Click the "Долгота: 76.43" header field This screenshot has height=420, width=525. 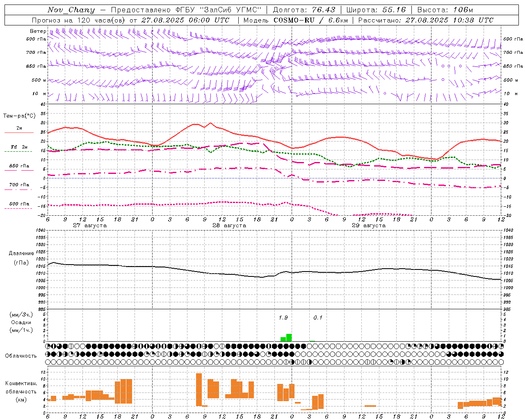(304, 10)
